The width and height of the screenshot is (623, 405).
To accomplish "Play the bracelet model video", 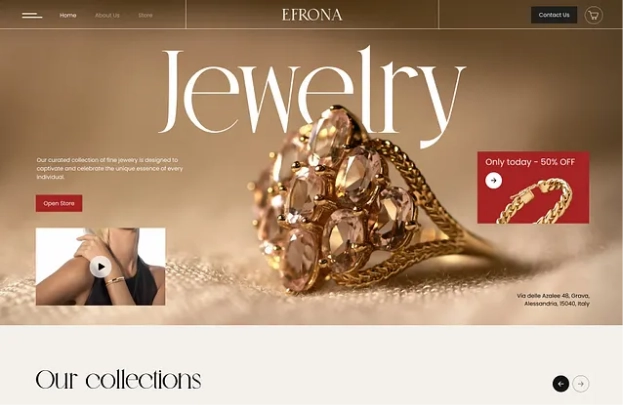I will 100,267.
